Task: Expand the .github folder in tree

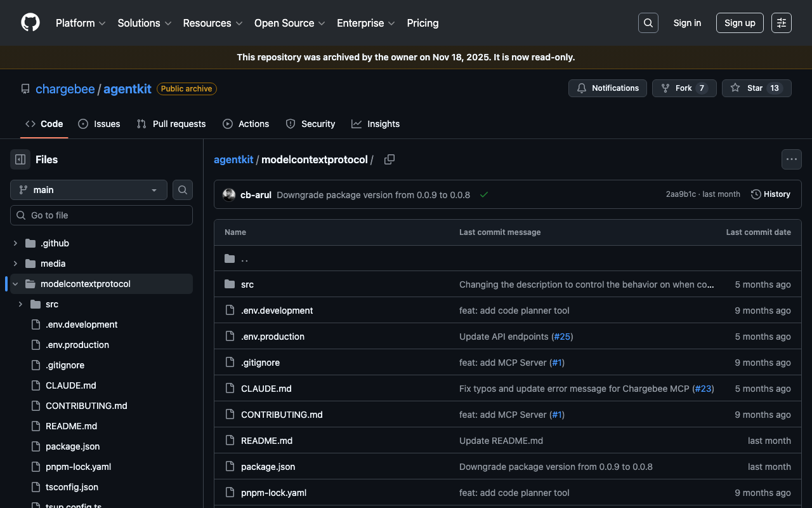Action: (x=16, y=243)
